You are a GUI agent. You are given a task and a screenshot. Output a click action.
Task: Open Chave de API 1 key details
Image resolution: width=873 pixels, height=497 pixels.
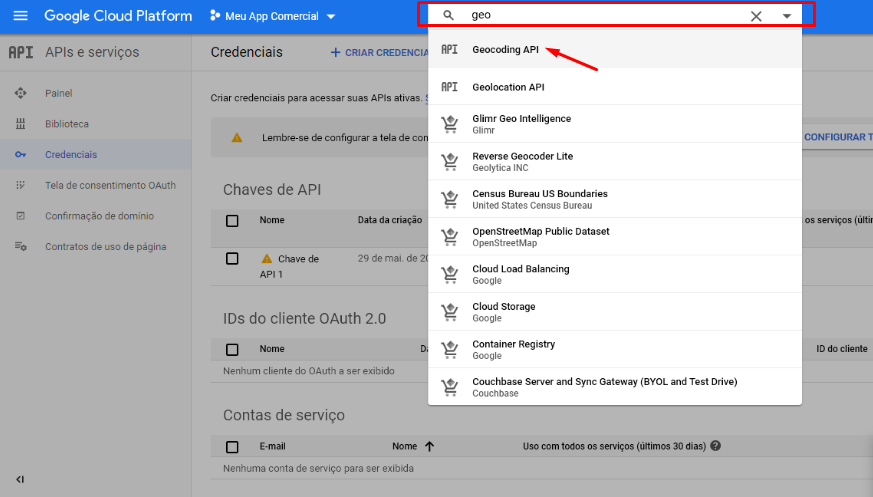(290, 267)
